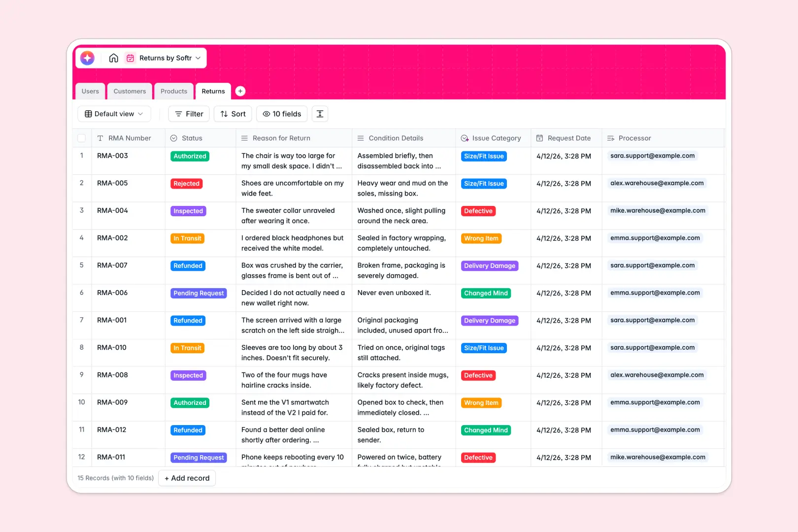Click the Delivery Damage tag for RMA-007
The width and height of the screenshot is (798, 532).
pos(490,266)
